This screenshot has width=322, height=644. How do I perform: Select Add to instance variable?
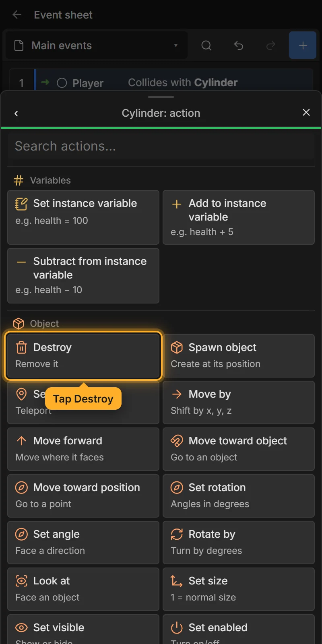tap(239, 217)
